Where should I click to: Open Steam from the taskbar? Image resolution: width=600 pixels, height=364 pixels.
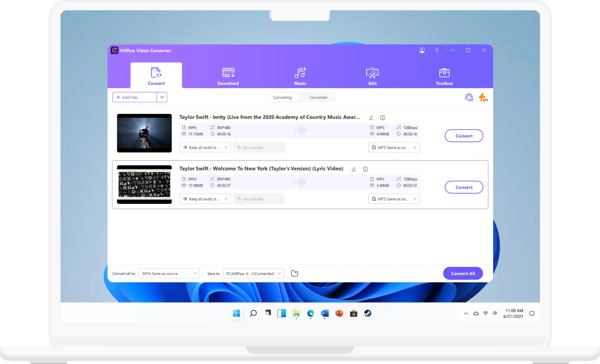pyautogui.click(x=368, y=313)
